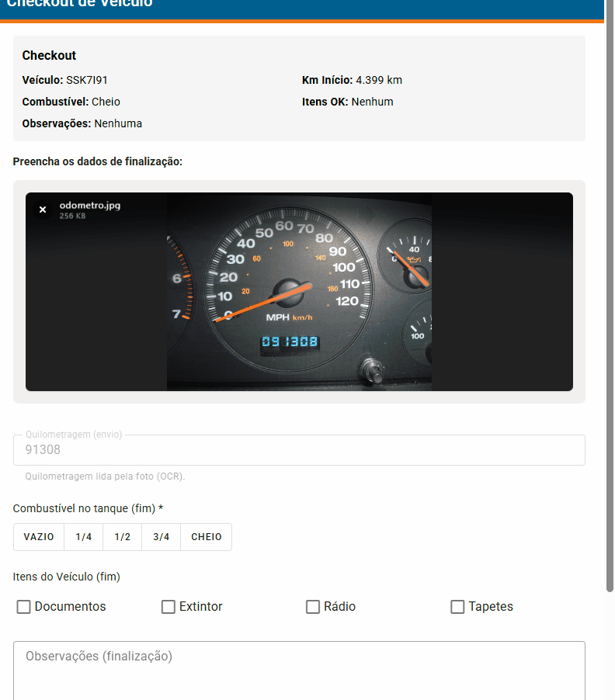
Task: Tick the Tapetes checkbox
Action: [458, 607]
